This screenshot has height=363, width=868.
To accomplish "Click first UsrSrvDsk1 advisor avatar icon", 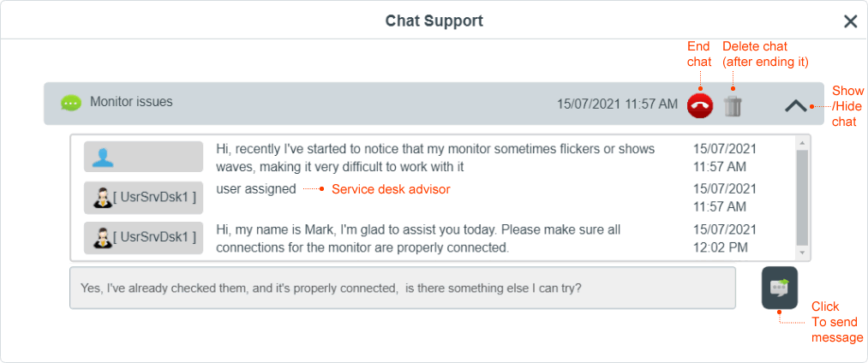I will coord(102,198).
